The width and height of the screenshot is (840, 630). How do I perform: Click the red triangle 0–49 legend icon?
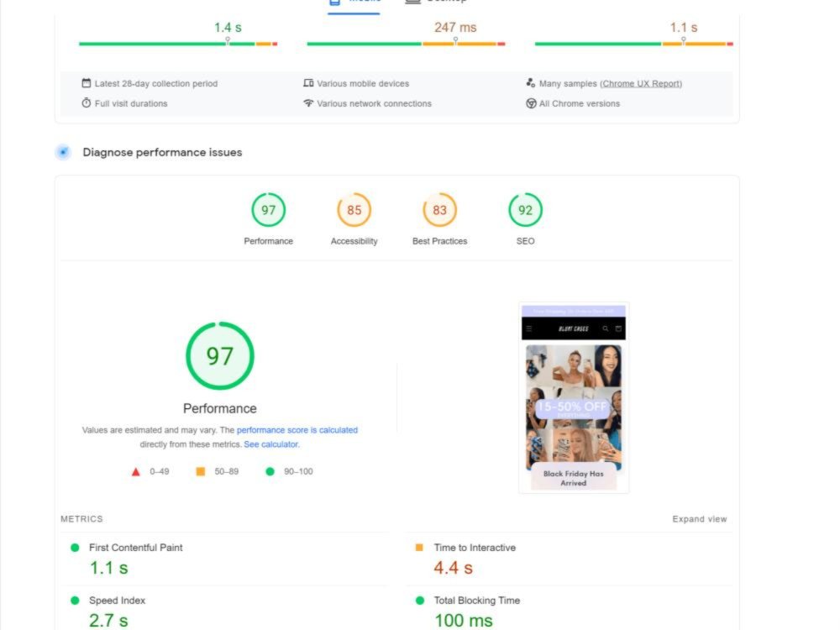(135, 471)
